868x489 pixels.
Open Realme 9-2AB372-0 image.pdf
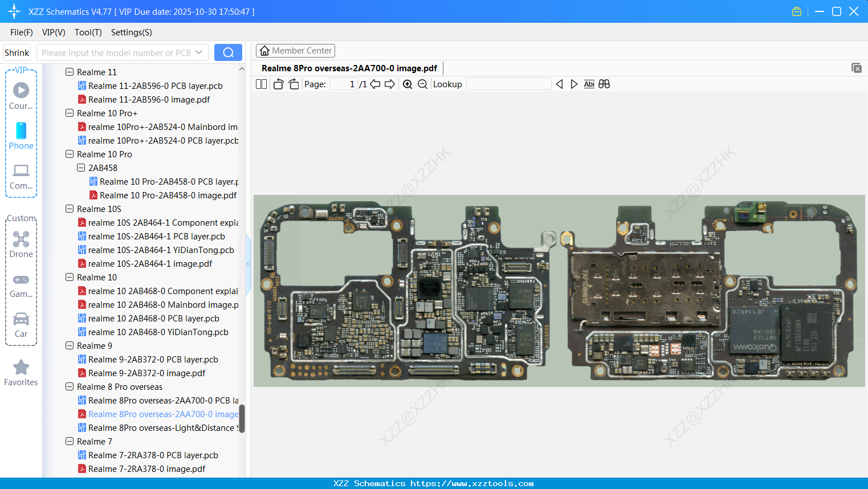pos(147,373)
